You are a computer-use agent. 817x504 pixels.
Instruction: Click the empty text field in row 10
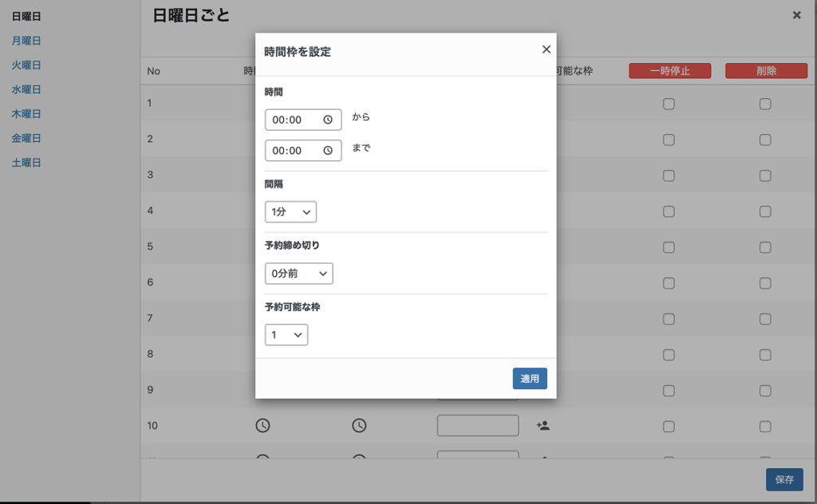[477, 426]
